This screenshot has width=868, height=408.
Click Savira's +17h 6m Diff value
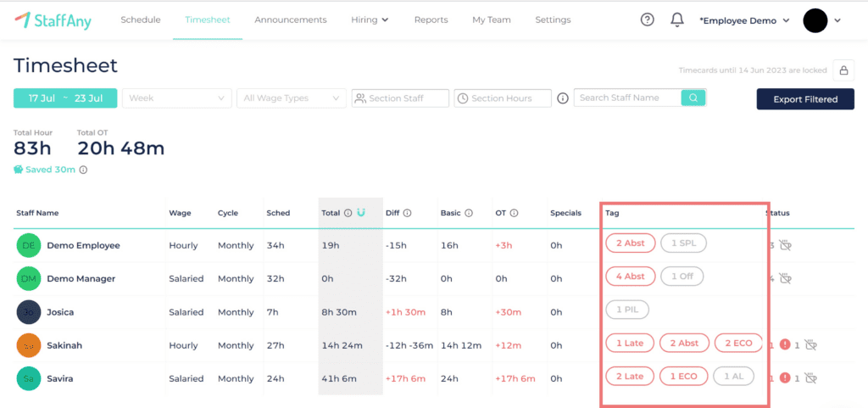tap(406, 378)
